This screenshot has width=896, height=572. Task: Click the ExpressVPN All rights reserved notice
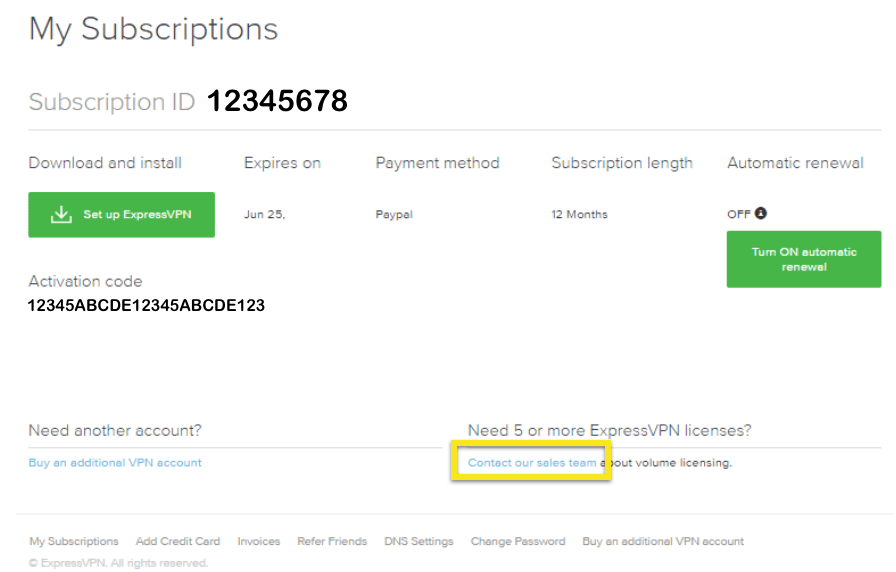[118, 563]
